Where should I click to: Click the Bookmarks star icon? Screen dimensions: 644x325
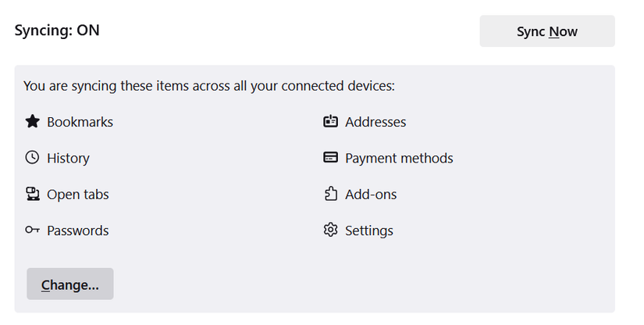33,122
